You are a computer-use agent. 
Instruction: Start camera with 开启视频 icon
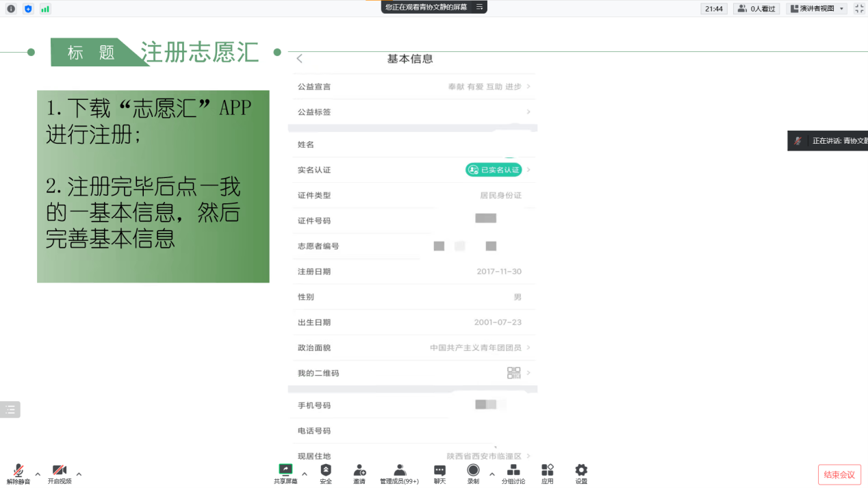coord(60,470)
